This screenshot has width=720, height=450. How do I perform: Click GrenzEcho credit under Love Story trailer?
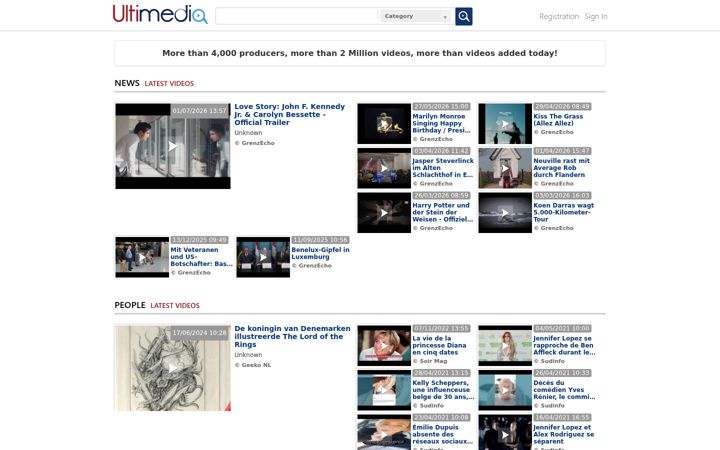pyautogui.click(x=255, y=143)
